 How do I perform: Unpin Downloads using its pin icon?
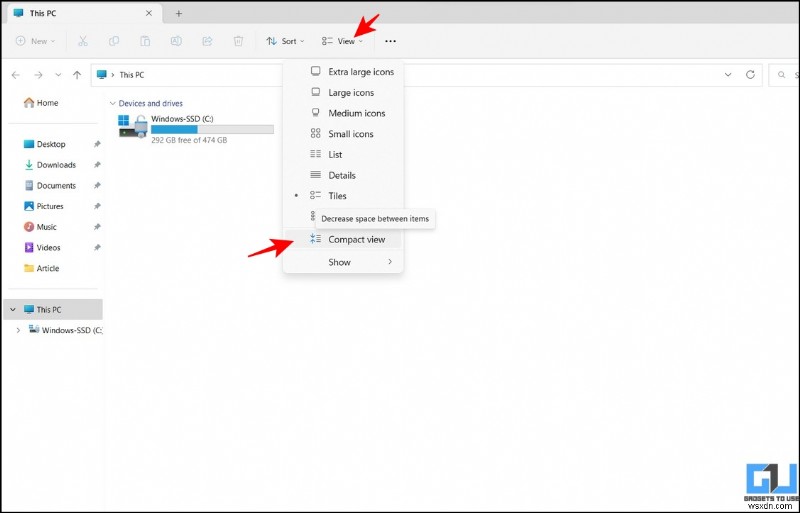pos(97,165)
